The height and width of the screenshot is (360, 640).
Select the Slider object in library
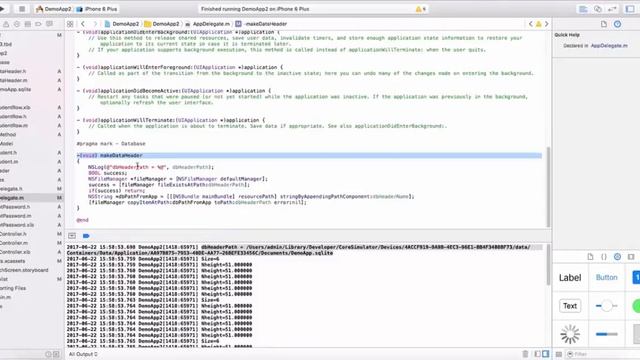pos(607,306)
